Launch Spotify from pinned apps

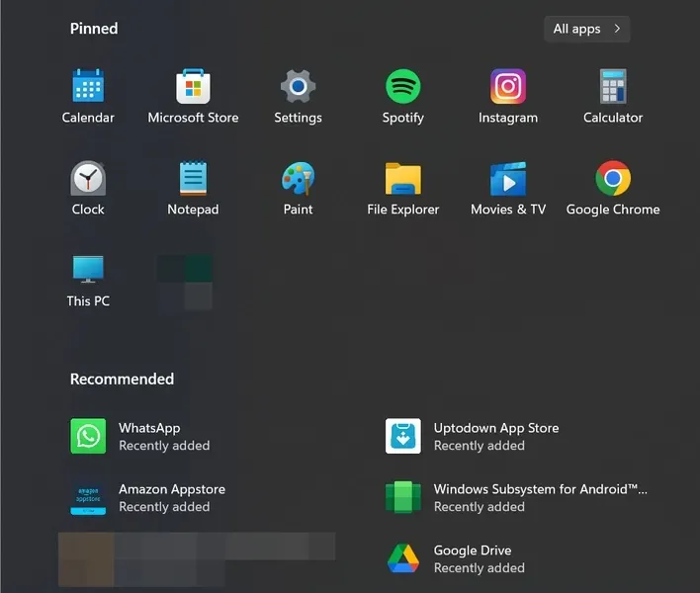coord(402,86)
